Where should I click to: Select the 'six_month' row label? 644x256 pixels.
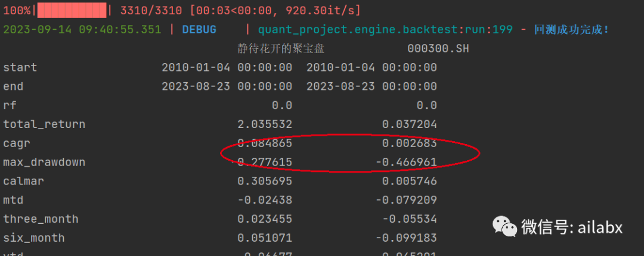(33, 238)
